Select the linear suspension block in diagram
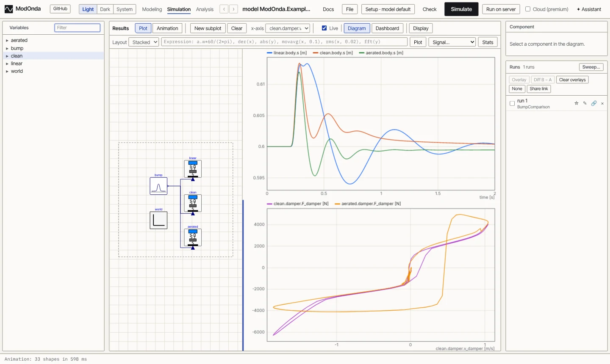 tap(193, 168)
